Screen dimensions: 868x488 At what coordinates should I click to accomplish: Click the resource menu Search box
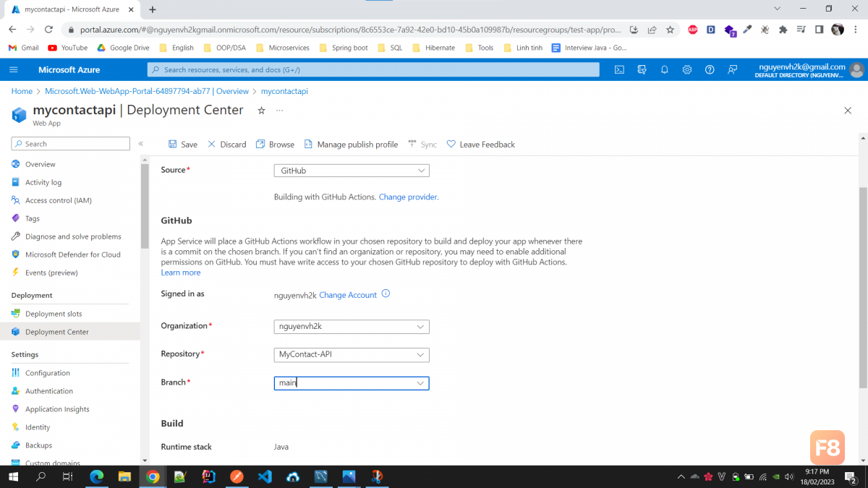[71, 144]
